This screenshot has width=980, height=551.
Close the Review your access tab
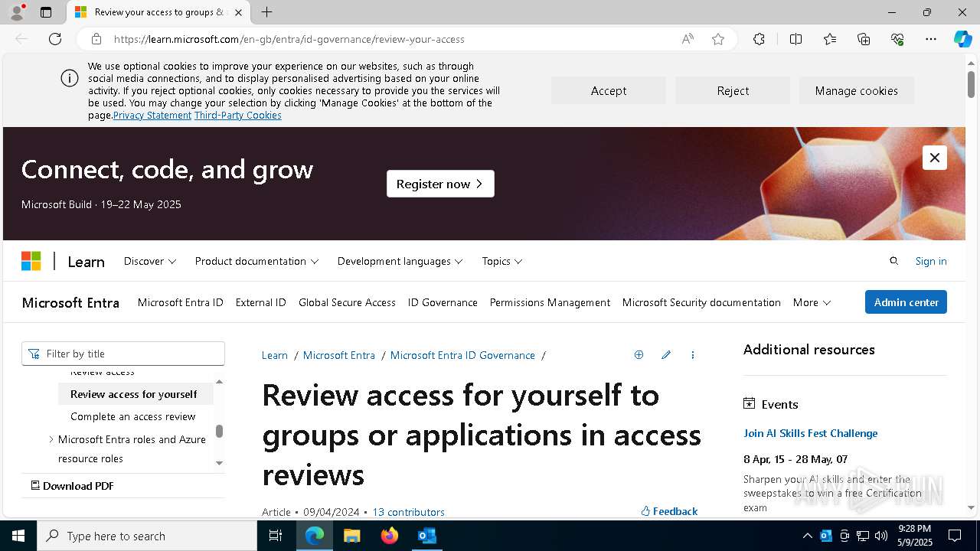point(238,12)
